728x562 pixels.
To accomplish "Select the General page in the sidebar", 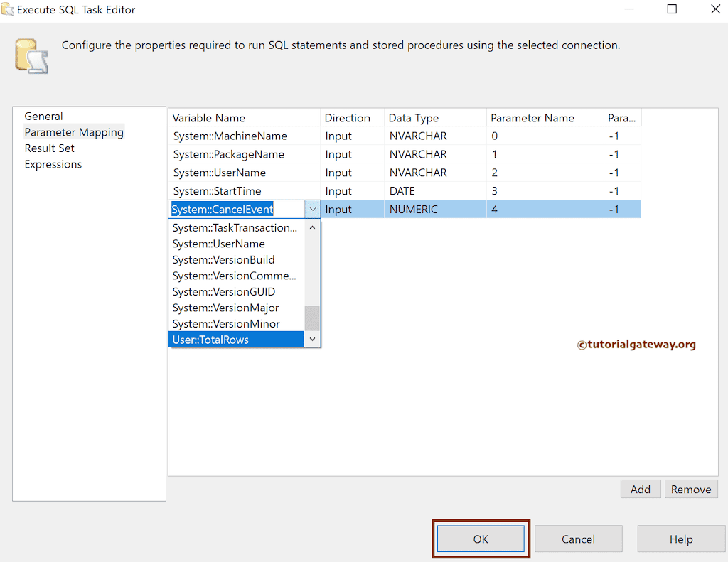I will pyautogui.click(x=43, y=116).
